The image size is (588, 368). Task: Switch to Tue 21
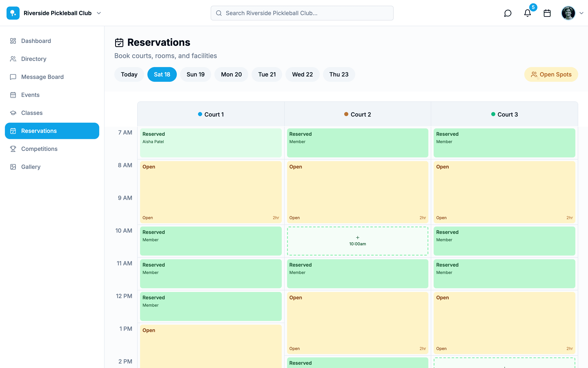267,74
